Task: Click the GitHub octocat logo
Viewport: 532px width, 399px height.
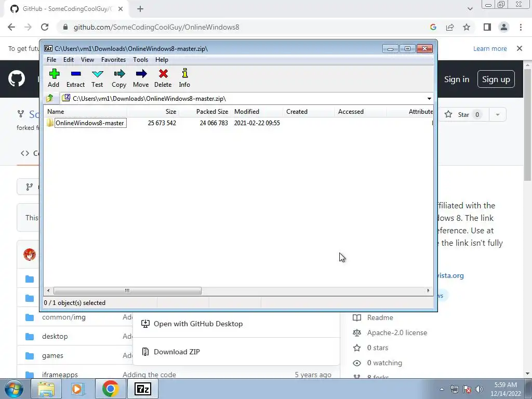Action: [x=17, y=79]
